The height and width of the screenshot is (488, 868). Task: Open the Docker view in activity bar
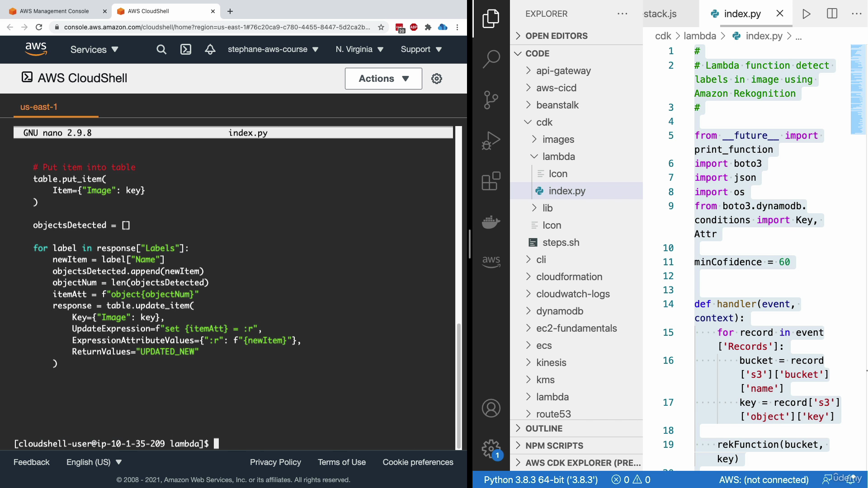(491, 221)
